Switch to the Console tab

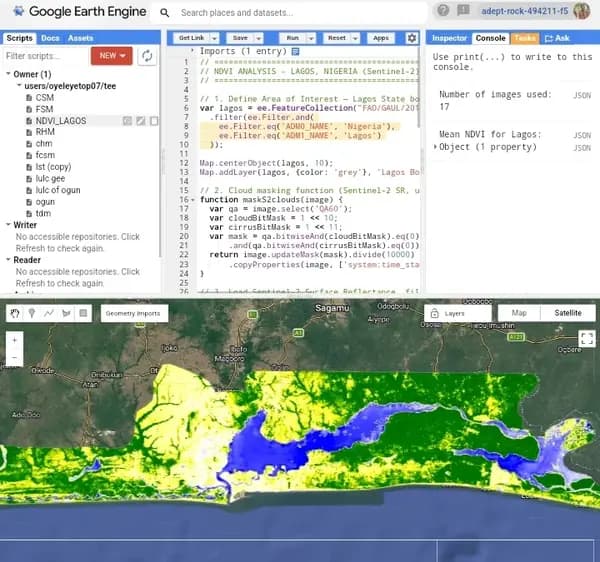point(491,38)
